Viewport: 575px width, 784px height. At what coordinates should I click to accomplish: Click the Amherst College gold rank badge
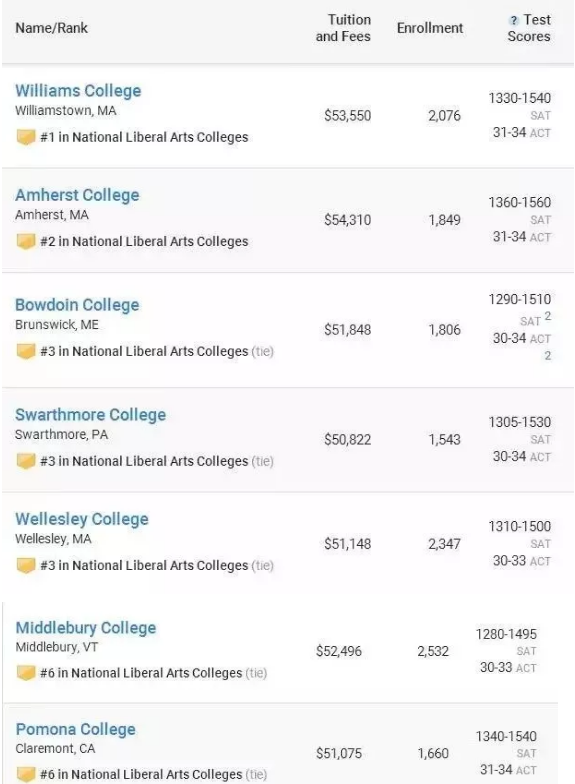(26, 242)
